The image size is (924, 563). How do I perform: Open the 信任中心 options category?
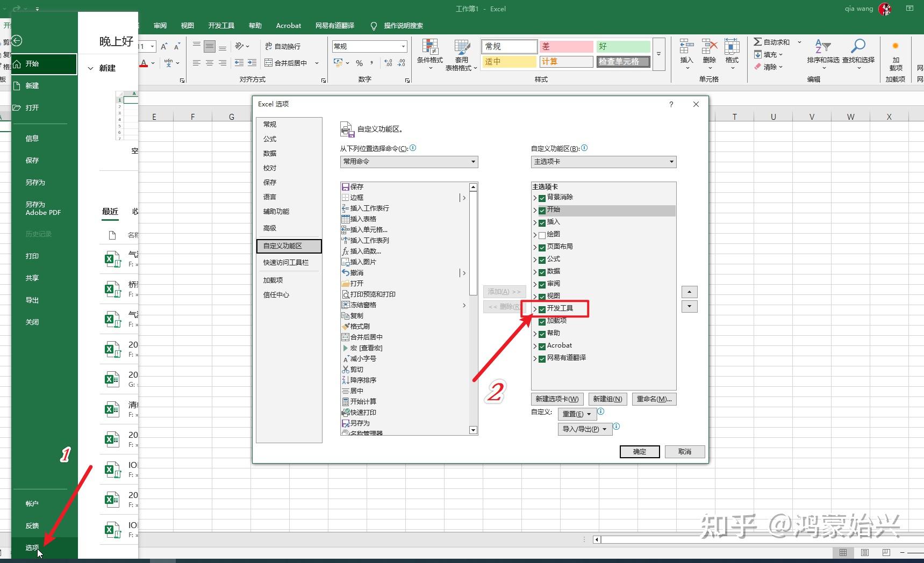coord(289,295)
